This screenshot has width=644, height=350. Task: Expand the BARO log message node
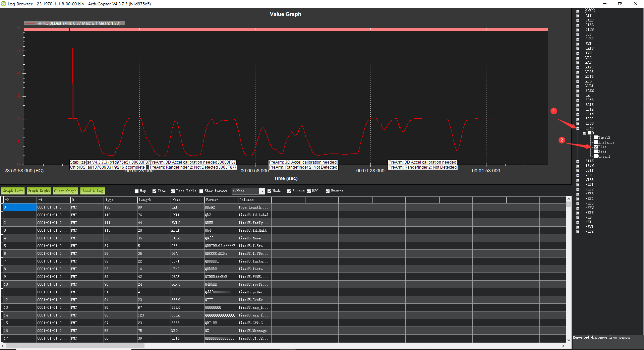pyautogui.click(x=578, y=20)
